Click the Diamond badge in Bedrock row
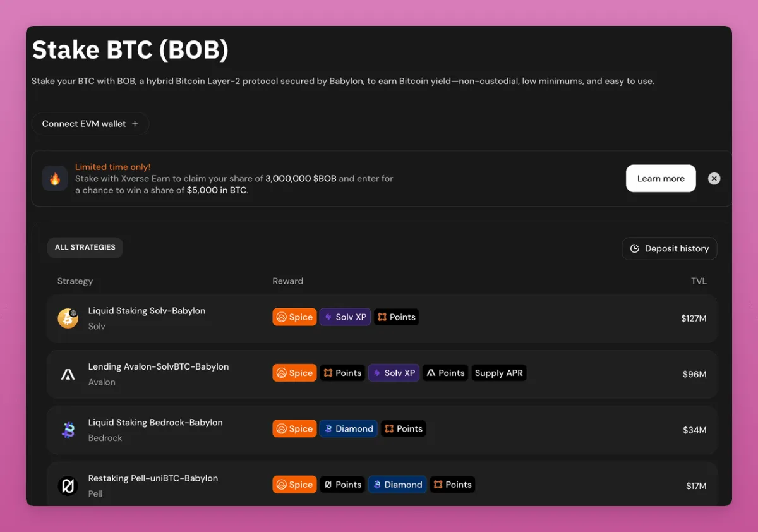The image size is (758, 532). pyautogui.click(x=348, y=429)
